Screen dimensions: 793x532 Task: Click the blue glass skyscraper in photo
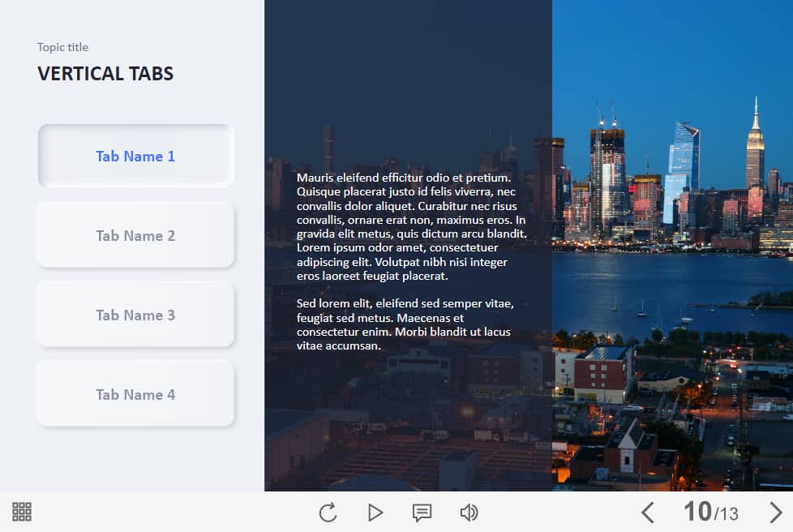[x=684, y=154]
